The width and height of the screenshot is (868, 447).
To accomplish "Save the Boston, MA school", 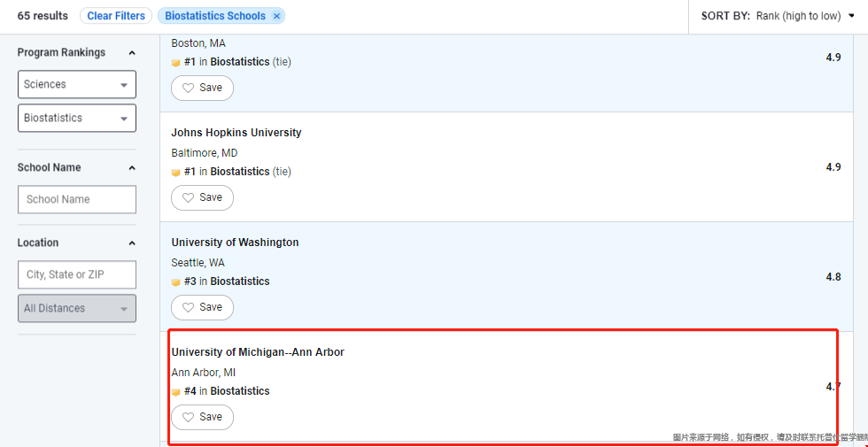I will tap(202, 88).
